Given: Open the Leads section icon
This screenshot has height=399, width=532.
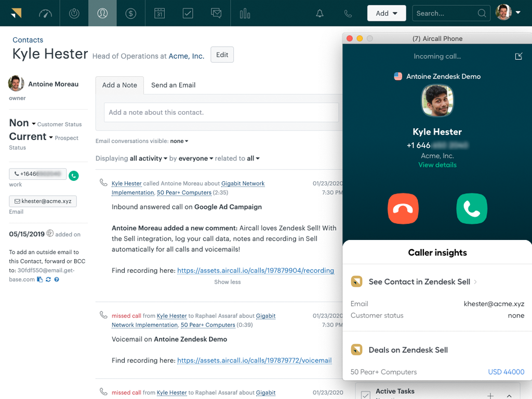Looking at the screenshot, I should (74, 13).
